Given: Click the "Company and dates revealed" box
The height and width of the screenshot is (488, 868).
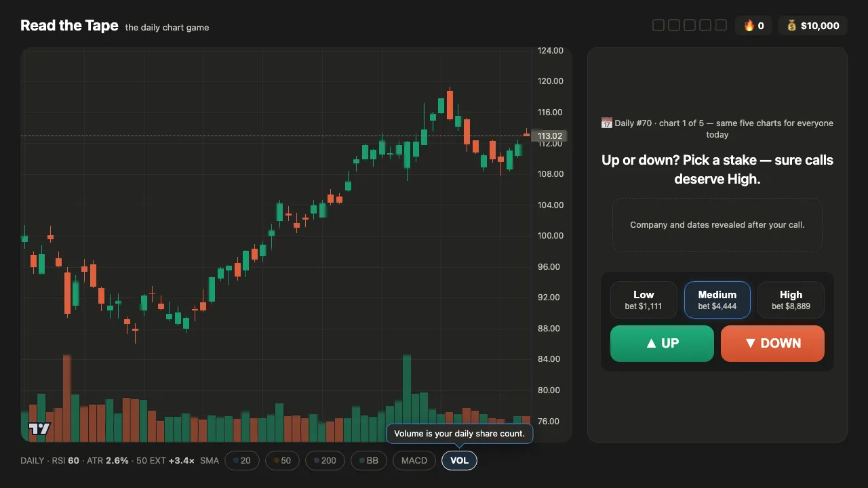Looking at the screenshot, I should (717, 225).
